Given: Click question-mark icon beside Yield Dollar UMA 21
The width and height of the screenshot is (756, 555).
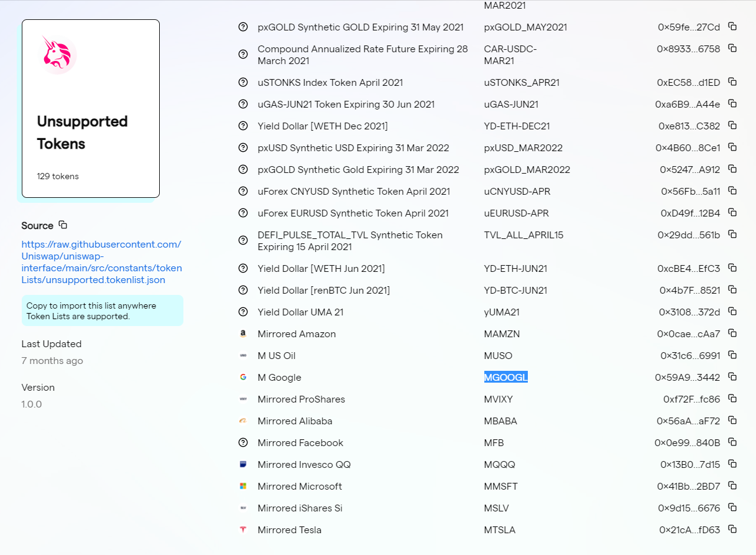Looking at the screenshot, I should [243, 312].
